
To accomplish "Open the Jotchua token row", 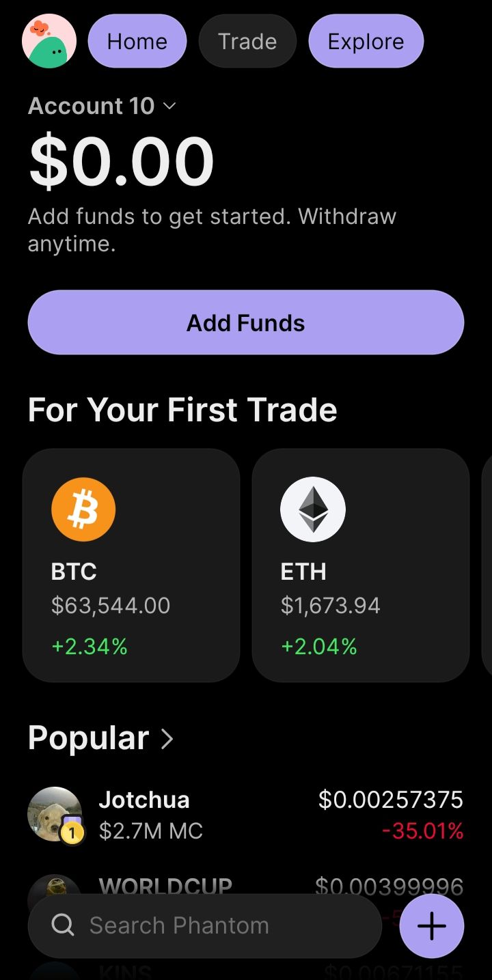I will (x=246, y=814).
